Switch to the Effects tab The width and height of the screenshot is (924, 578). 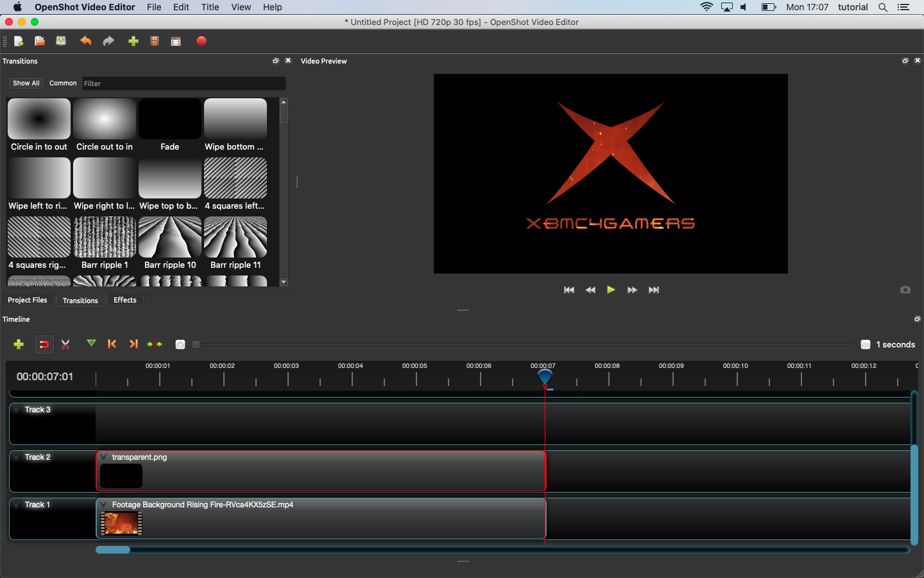(x=124, y=300)
